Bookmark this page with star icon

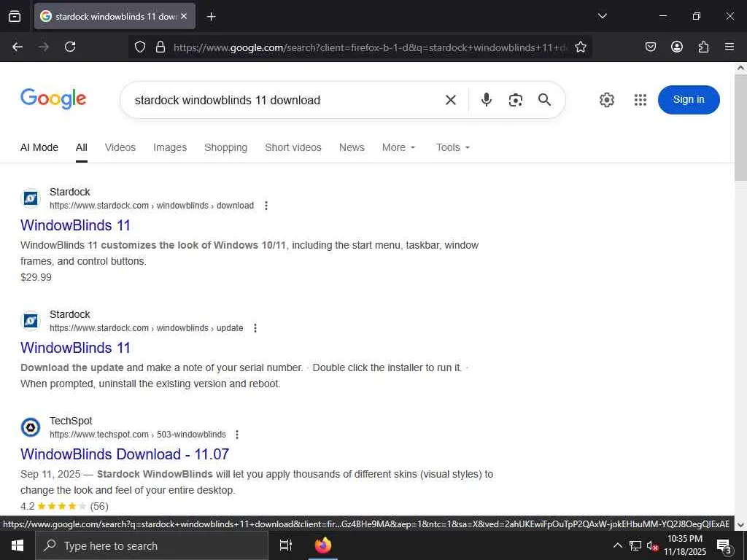pos(580,47)
